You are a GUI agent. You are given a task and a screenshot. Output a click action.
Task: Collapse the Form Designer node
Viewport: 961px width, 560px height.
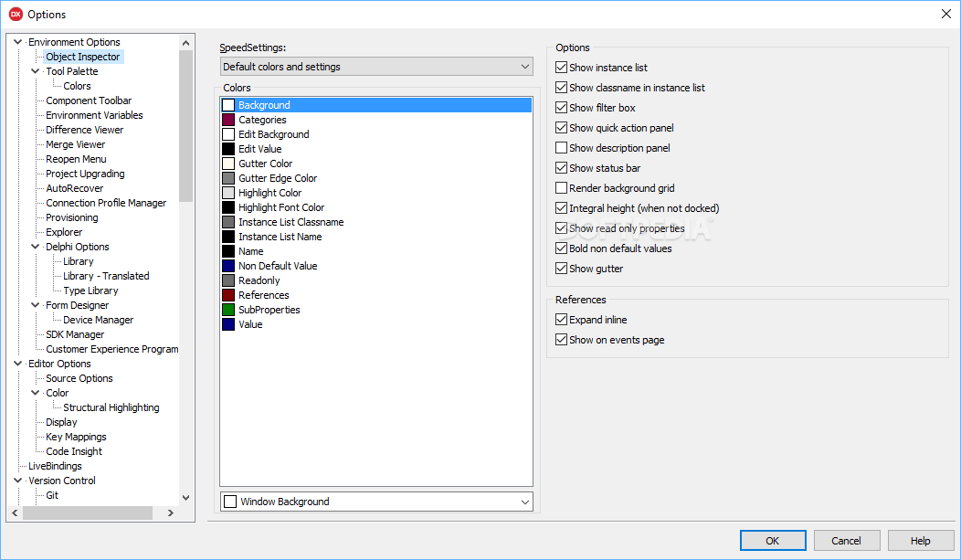(x=36, y=304)
